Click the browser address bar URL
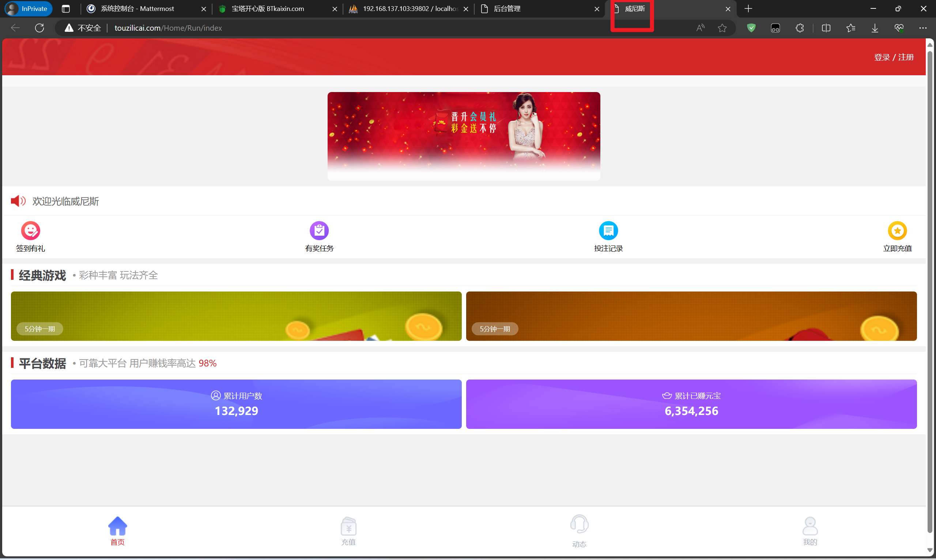Screen dimensions: 936x560 [168, 28]
